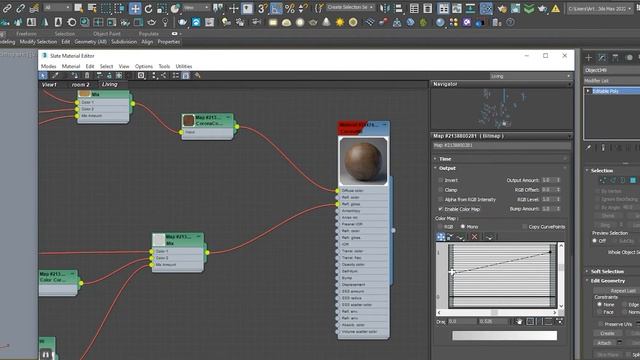Pick material with eyedropper in Slate toolbar

tap(55, 76)
